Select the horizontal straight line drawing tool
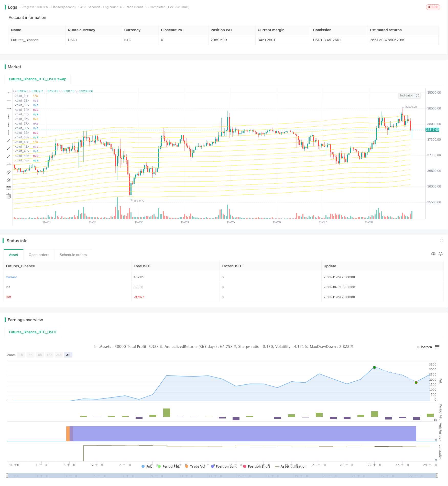 click(x=9, y=93)
